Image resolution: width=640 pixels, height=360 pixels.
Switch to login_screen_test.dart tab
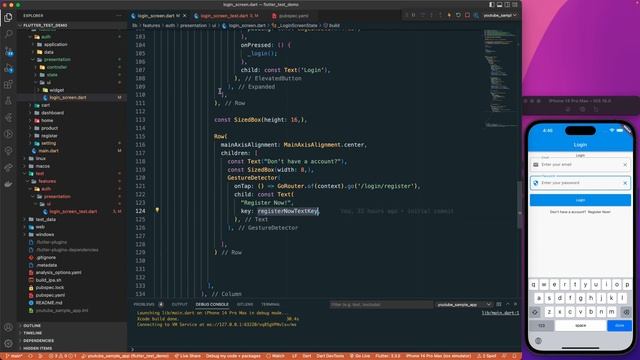[224, 16]
